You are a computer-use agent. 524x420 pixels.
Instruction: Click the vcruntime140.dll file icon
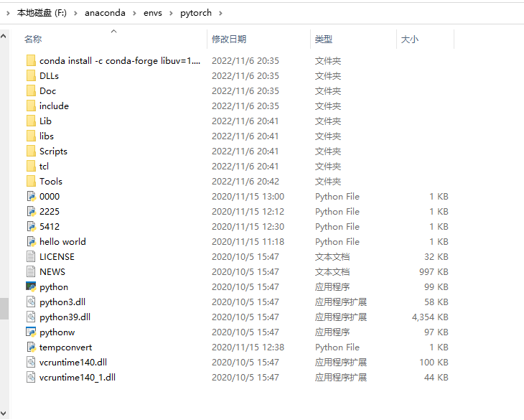31,362
